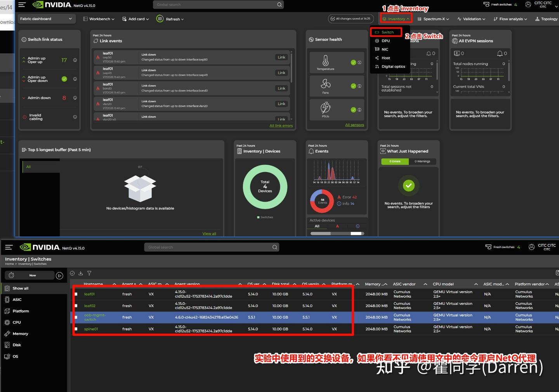
Task: Click the flame icon tab under Active devices
Action: (x=337, y=226)
